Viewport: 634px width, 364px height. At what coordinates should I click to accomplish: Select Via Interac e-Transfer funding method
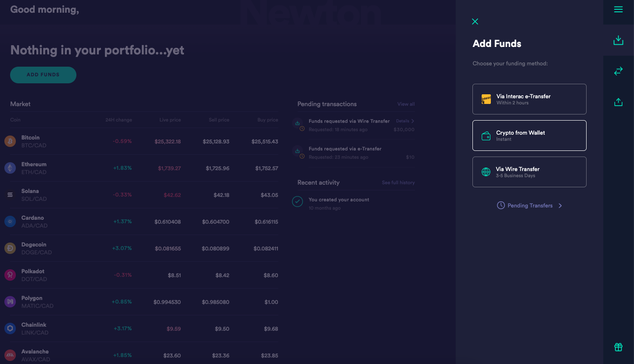(529, 99)
